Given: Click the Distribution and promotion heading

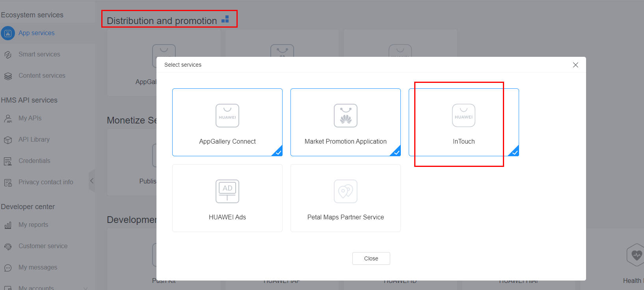Looking at the screenshot, I should pyautogui.click(x=162, y=21).
